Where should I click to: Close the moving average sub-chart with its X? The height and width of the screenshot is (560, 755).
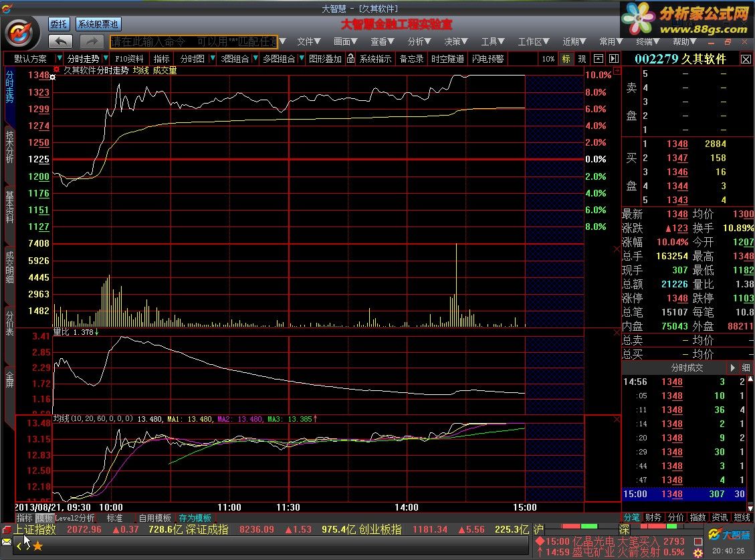(617, 420)
